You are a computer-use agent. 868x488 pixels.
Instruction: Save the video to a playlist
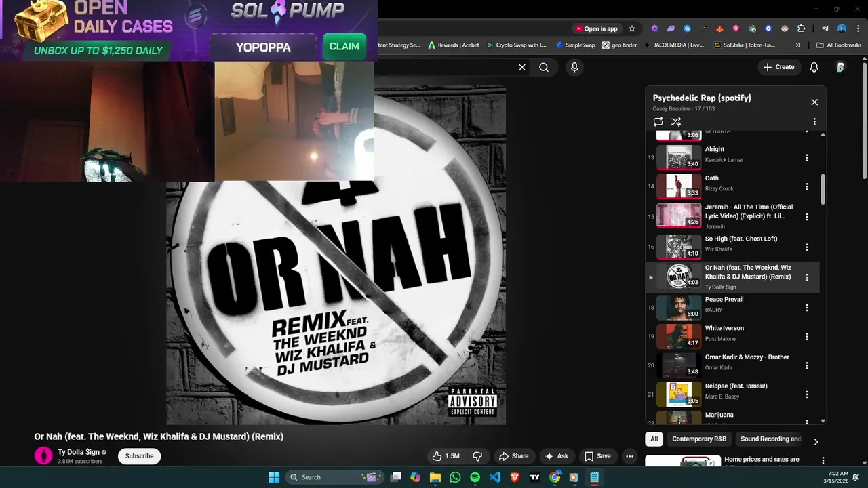click(x=597, y=456)
